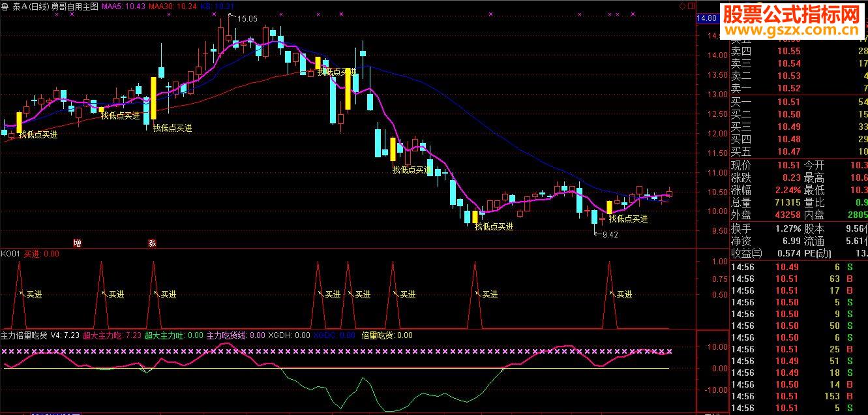
Task: Click the 买进: 0.00 value label
Action: [x=42, y=253]
